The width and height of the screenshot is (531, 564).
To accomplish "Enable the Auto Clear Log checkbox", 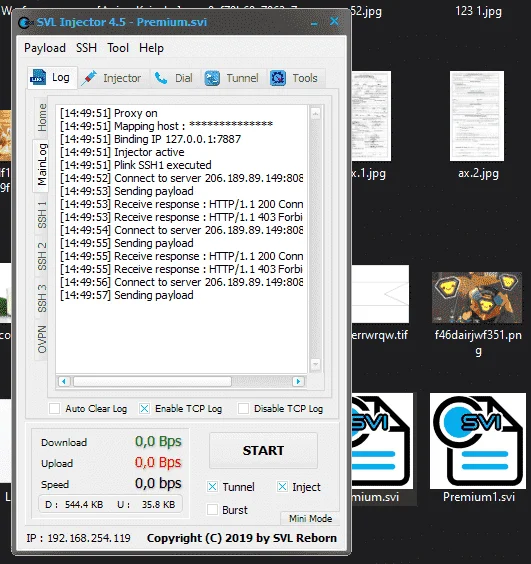I will (x=54, y=409).
